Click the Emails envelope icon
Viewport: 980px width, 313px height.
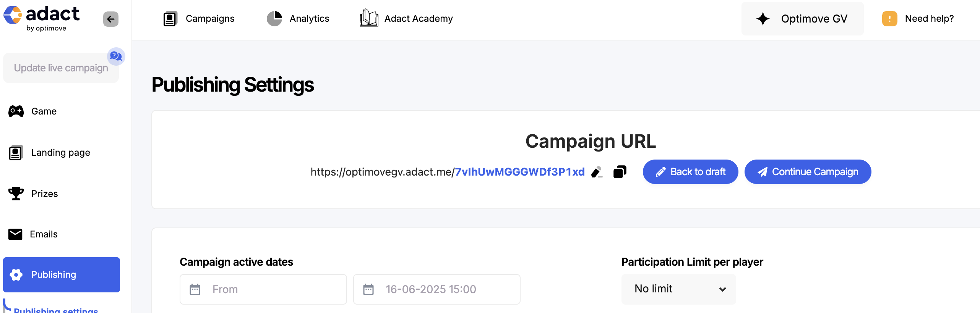tap(15, 234)
